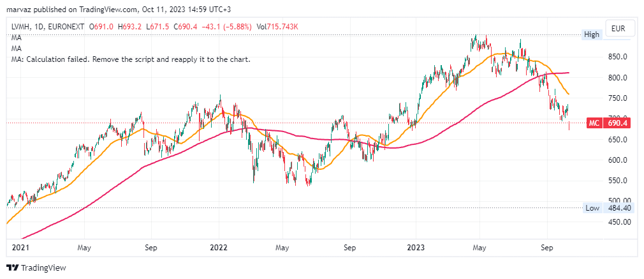Image resolution: width=644 pixels, height=279 pixels.
Task: Click the High price marker label
Action: [x=592, y=34]
